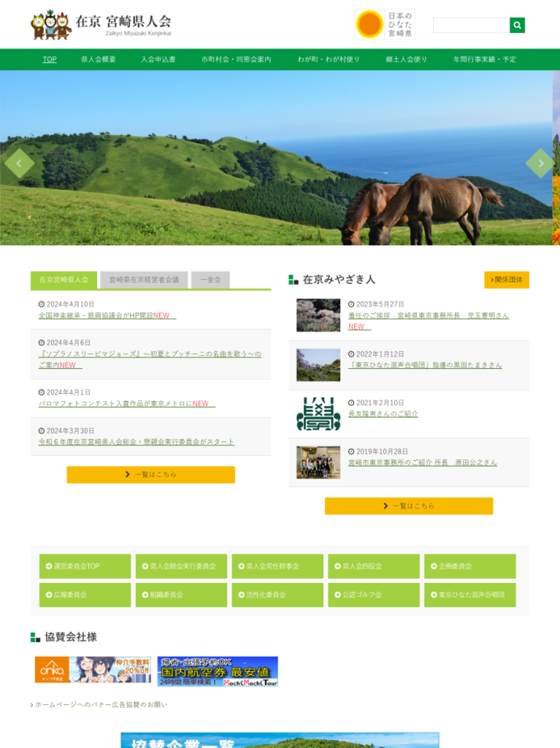Viewport: 560px width, 748px height.
Task: Open the 日本のひなた宮崎県 sun logo
Action: tap(385, 25)
